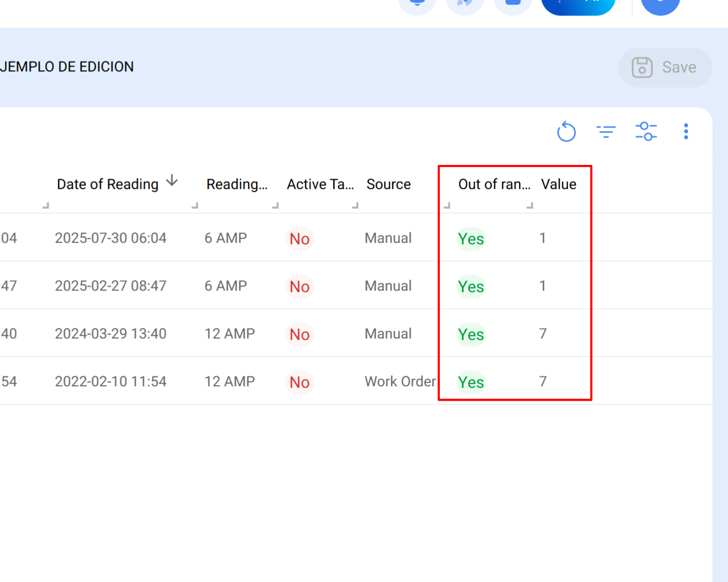Toggle the Out of range 'Yes' badge for 2024-03-29
This screenshot has width=728, height=582.
[470, 334]
